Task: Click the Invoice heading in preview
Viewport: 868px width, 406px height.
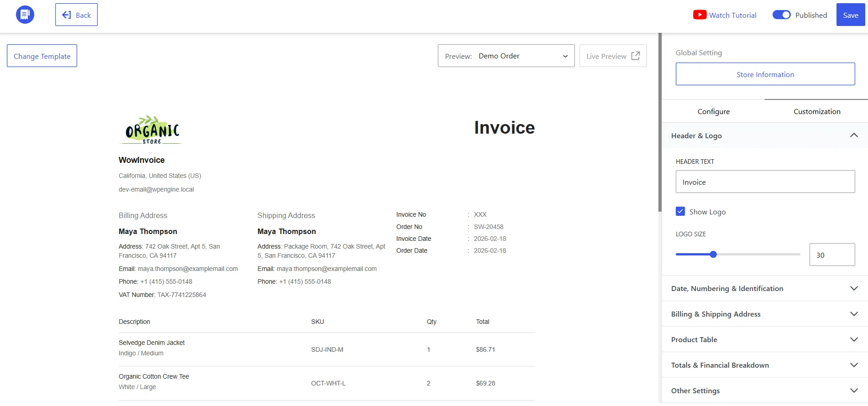Action: (x=505, y=128)
